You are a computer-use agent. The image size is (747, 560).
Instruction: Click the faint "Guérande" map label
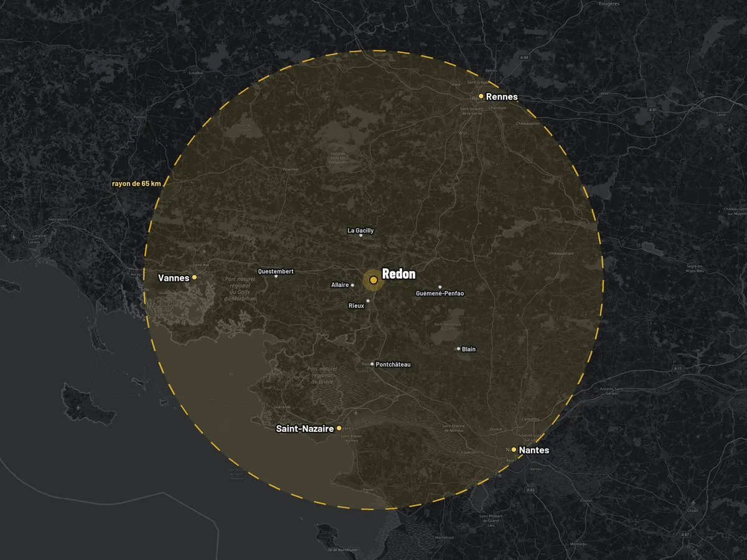tap(282, 407)
